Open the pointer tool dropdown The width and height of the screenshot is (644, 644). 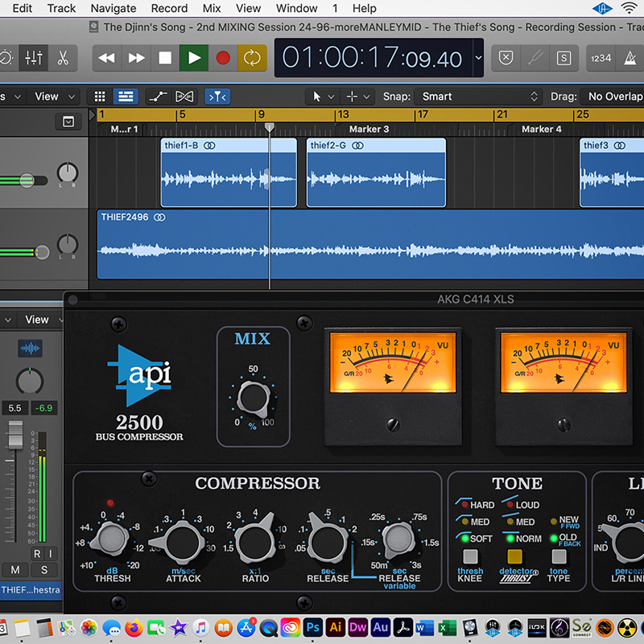pyautogui.click(x=323, y=97)
